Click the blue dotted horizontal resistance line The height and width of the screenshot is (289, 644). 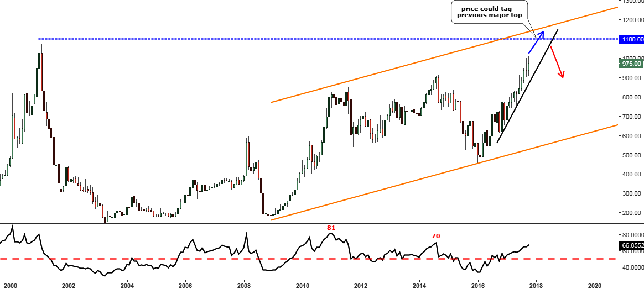pos(277,39)
